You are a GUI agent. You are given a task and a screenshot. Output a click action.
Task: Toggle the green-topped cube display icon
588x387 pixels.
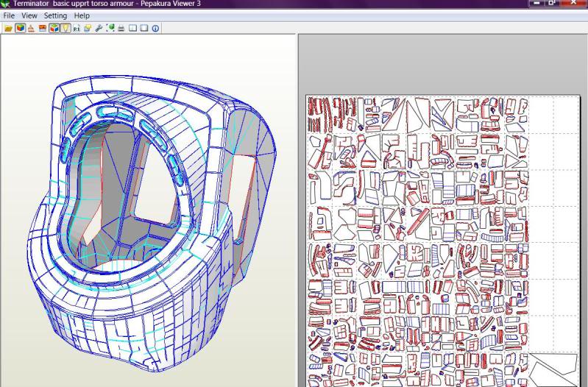coord(54,28)
